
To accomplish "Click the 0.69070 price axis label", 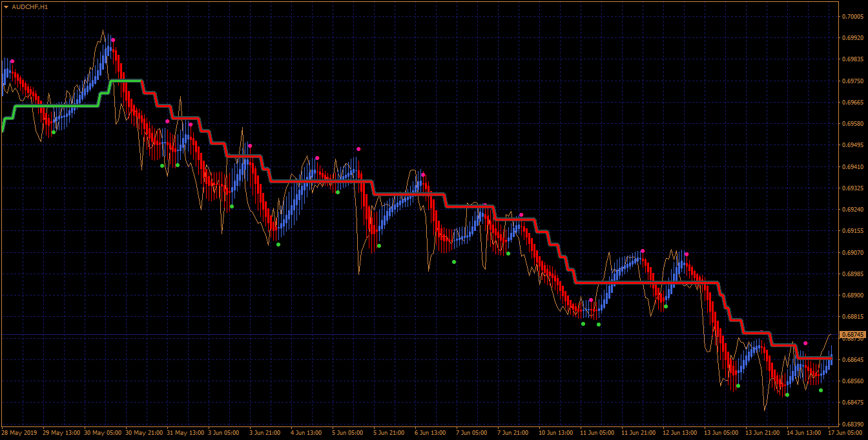I will pyautogui.click(x=852, y=252).
